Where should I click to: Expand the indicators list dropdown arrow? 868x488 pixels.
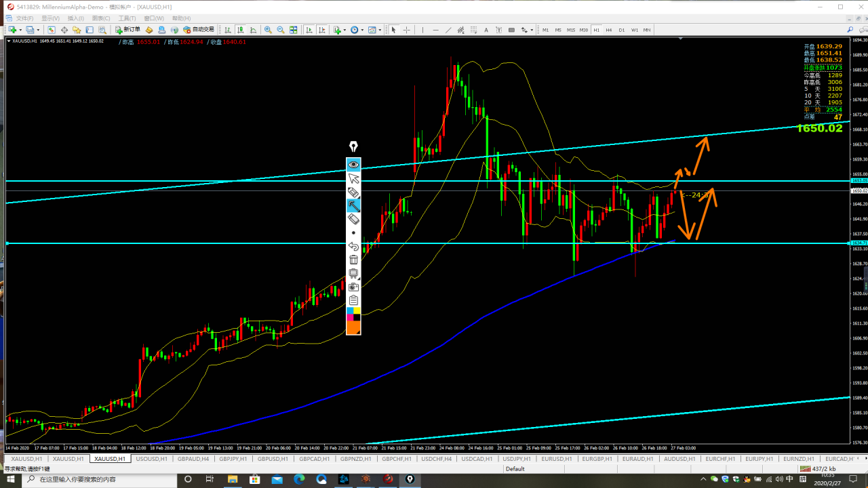coord(346,30)
